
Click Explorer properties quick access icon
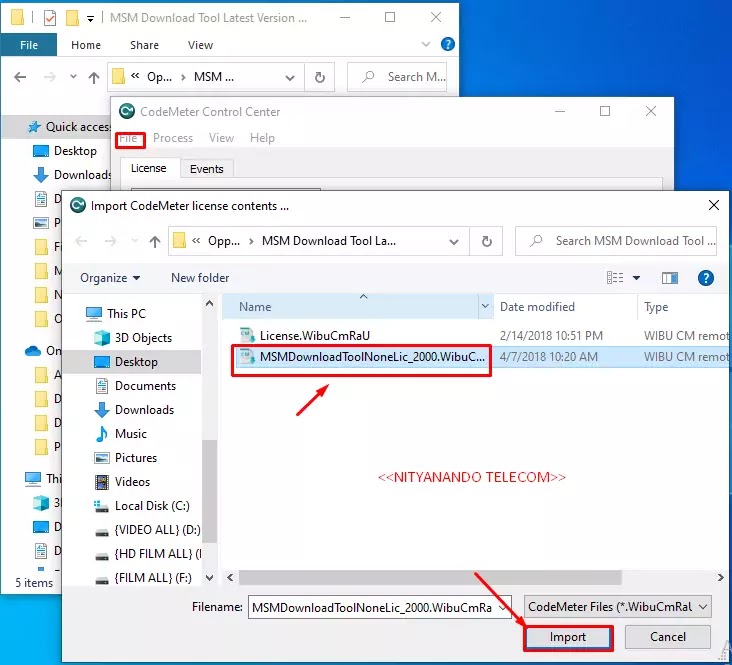coord(49,18)
